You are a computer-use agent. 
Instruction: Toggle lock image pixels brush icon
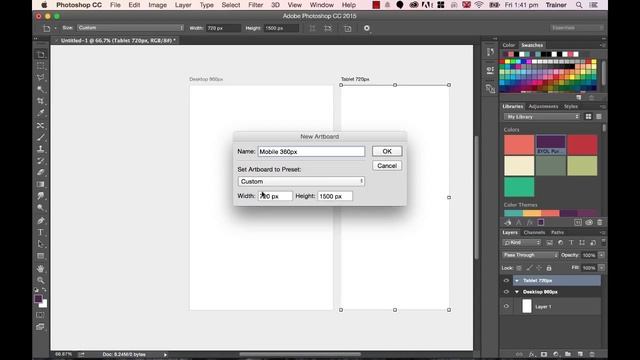(529, 268)
